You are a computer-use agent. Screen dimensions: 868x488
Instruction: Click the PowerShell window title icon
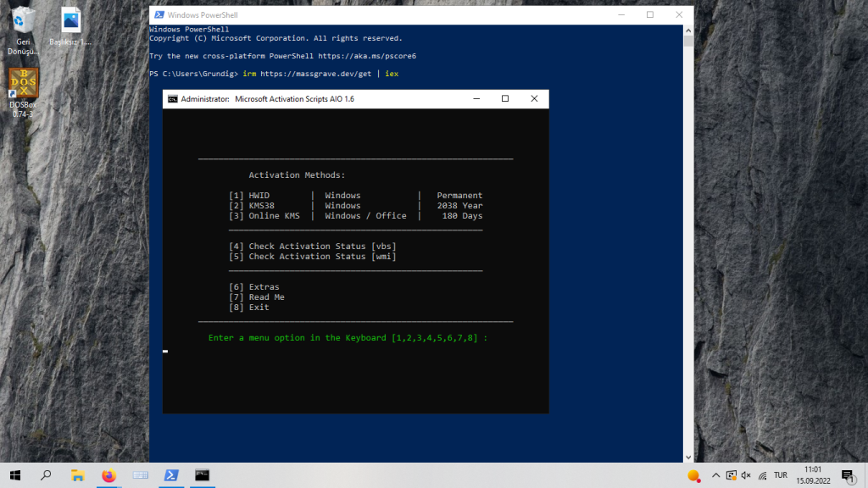159,15
